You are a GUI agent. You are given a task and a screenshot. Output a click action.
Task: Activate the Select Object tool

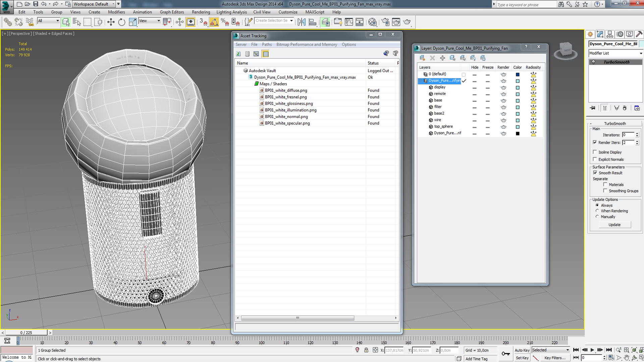tap(66, 22)
